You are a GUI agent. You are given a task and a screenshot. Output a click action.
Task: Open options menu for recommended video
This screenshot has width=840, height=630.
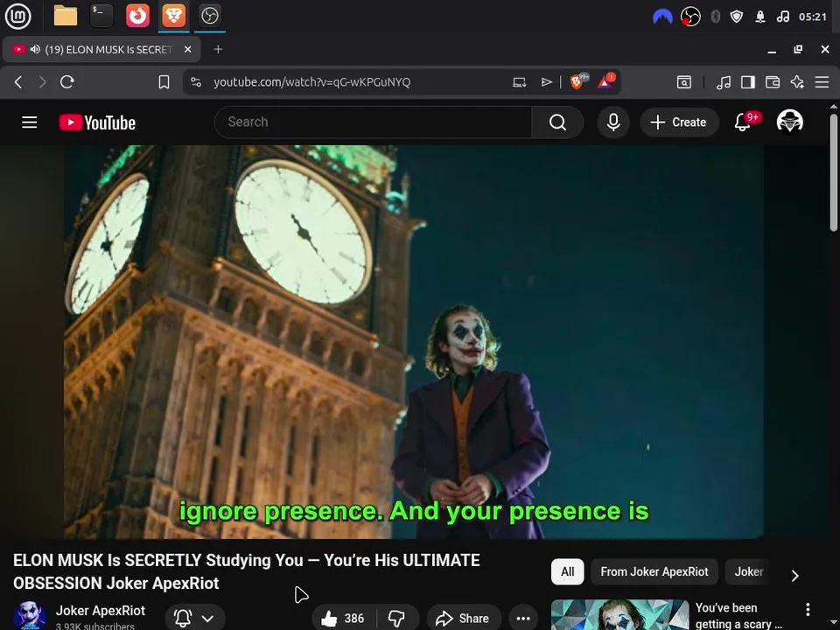[x=808, y=609]
